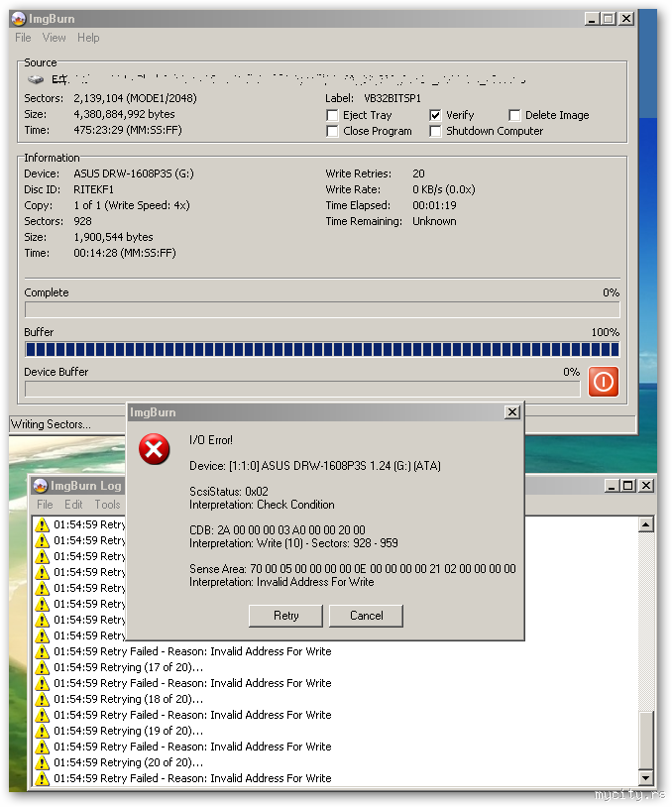This screenshot has width=672, height=807.
Task: Click warning icon on the last log row
Action: (42, 778)
